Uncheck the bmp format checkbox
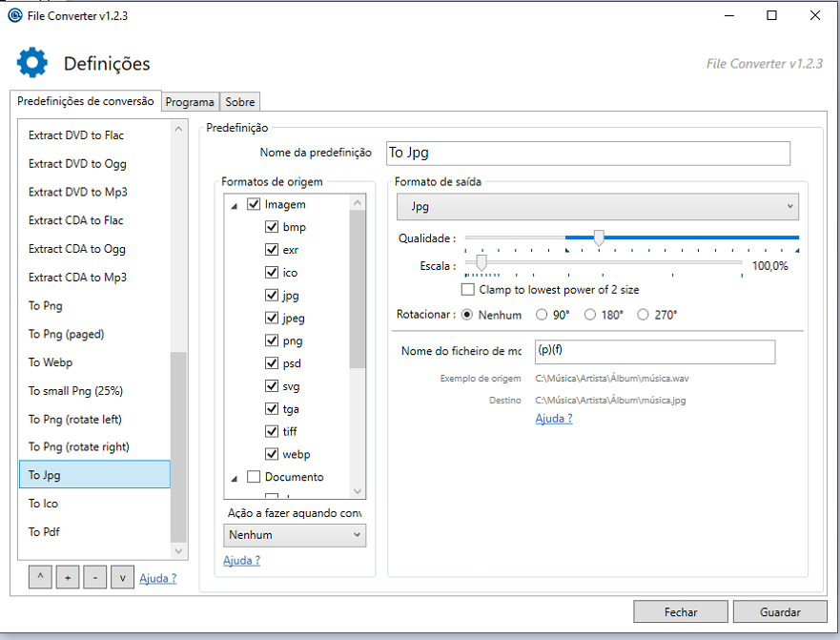The width and height of the screenshot is (840, 640). [272, 227]
